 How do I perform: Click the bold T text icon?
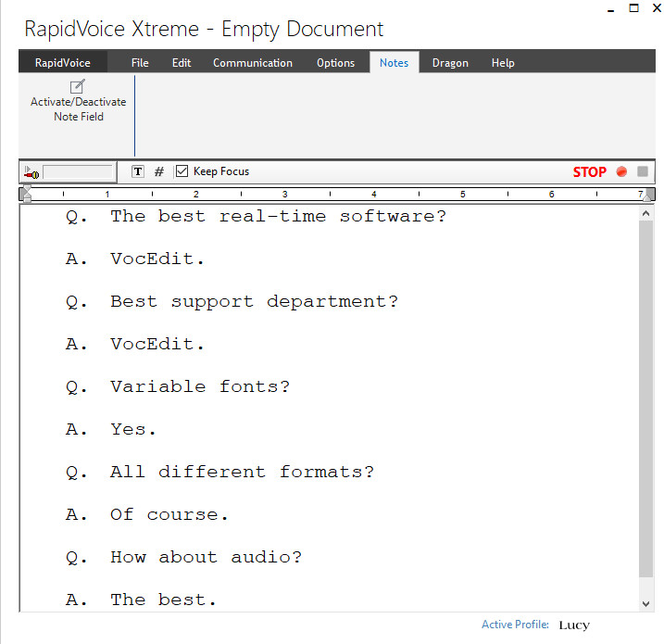[x=138, y=171]
